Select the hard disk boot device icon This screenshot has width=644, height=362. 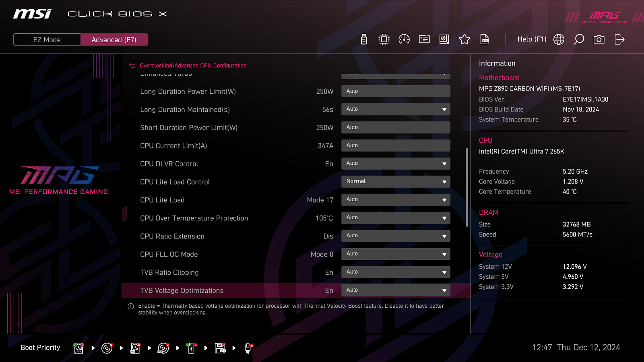[78, 348]
